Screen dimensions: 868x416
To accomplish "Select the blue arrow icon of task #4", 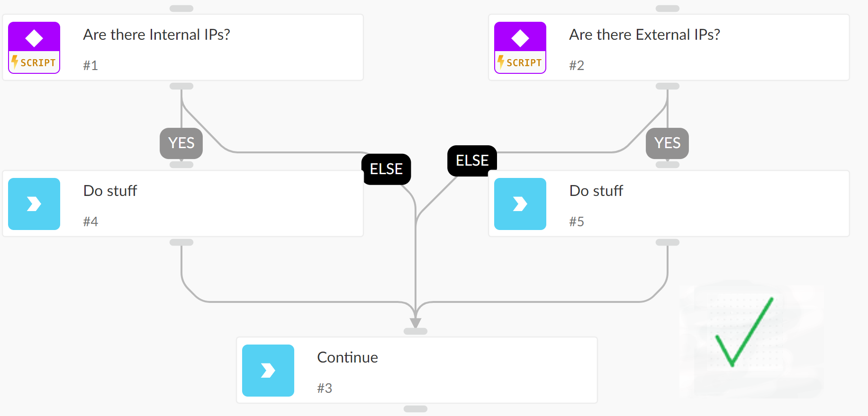I will point(34,204).
